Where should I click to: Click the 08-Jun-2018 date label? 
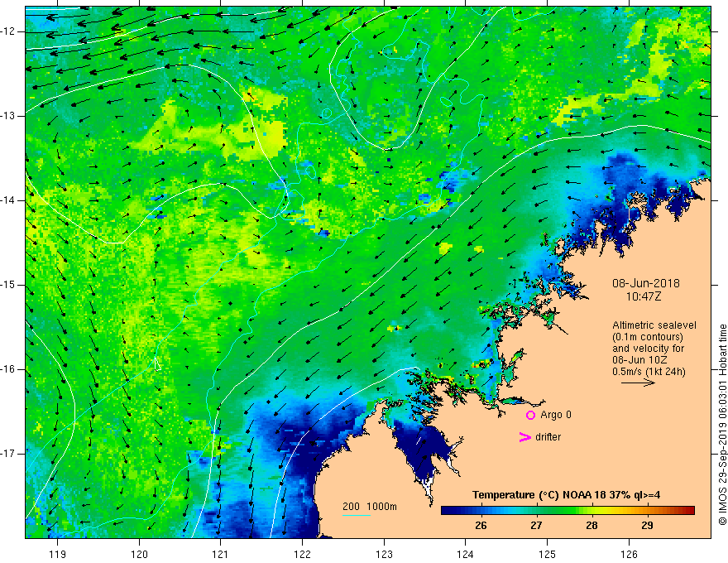[x=646, y=283]
